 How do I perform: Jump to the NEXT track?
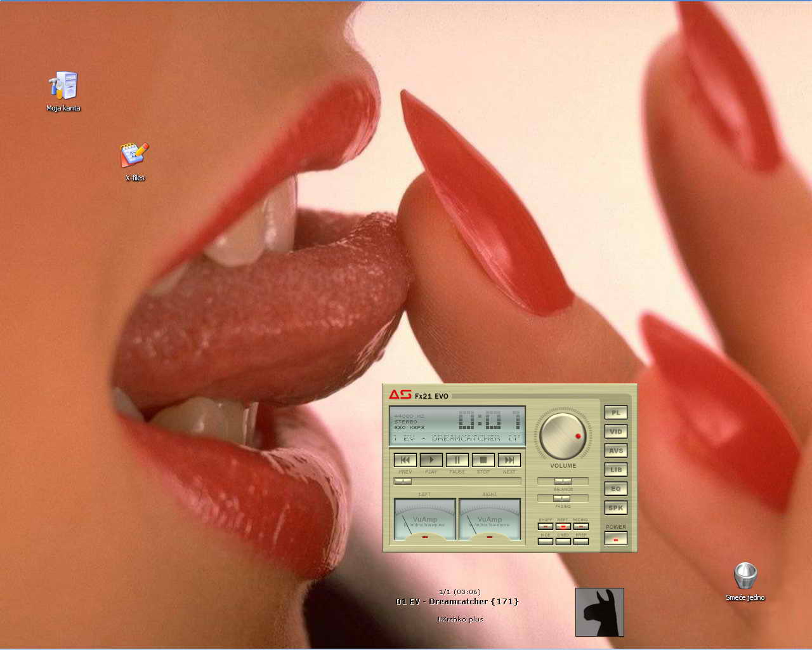[509, 460]
